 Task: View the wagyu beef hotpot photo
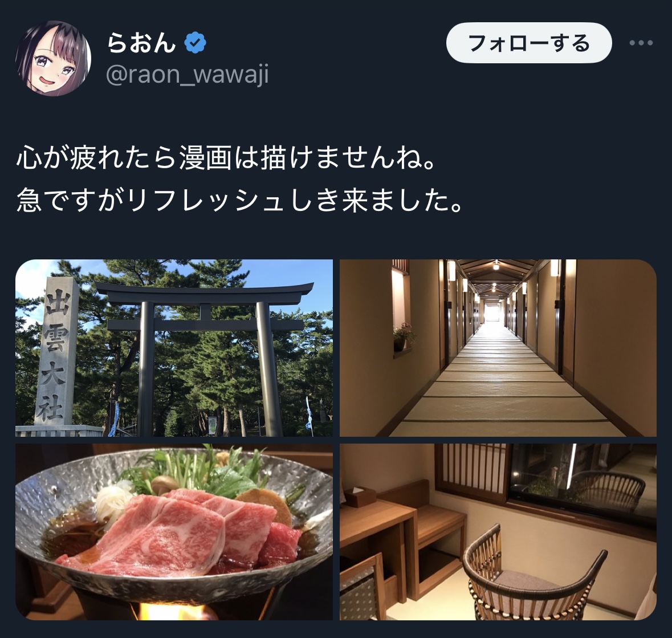click(174, 531)
